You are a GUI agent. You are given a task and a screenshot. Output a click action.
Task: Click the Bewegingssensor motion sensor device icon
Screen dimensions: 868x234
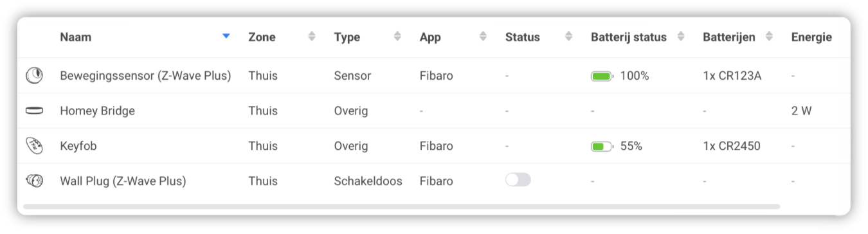34,76
